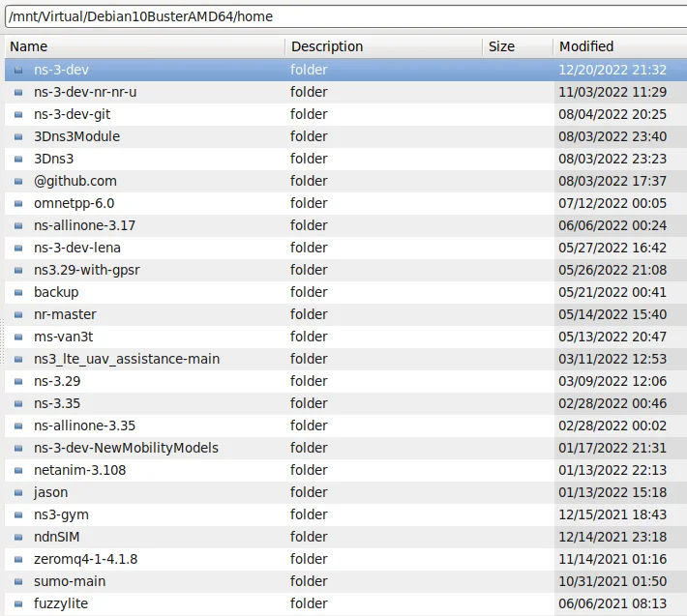
Task: Click the folder icon beside ns3-gym
Action: click(18, 514)
